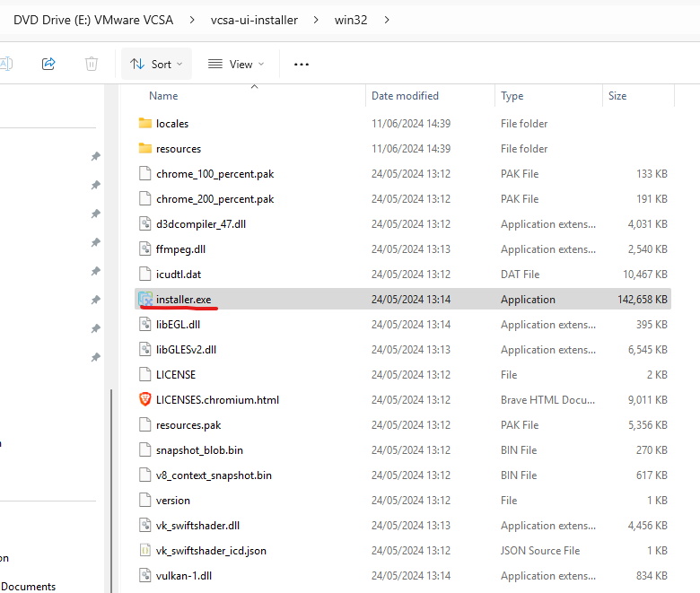The width and height of the screenshot is (700, 593).
Task: Click the vulkan-1.dll file icon
Action: tap(145, 575)
